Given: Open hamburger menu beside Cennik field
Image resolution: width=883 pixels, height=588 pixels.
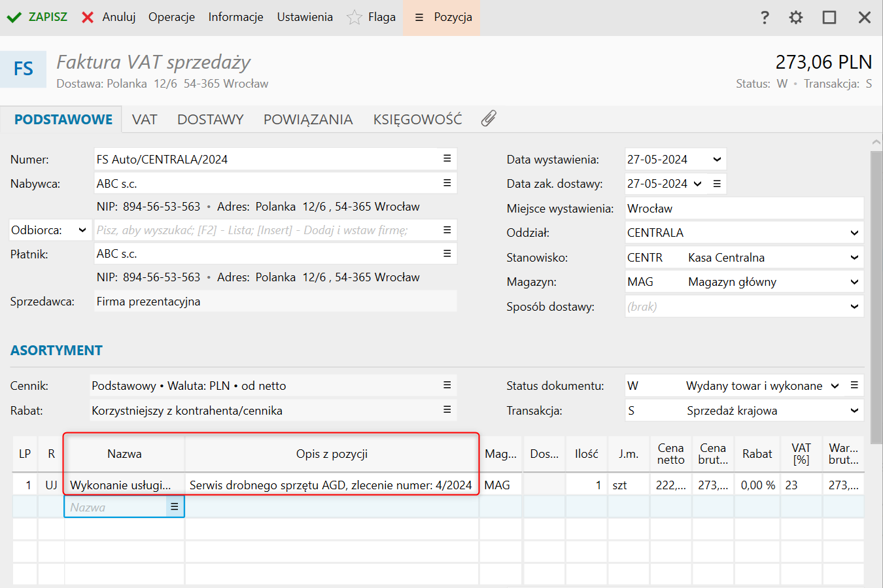Looking at the screenshot, I should (x=447, y=385).
